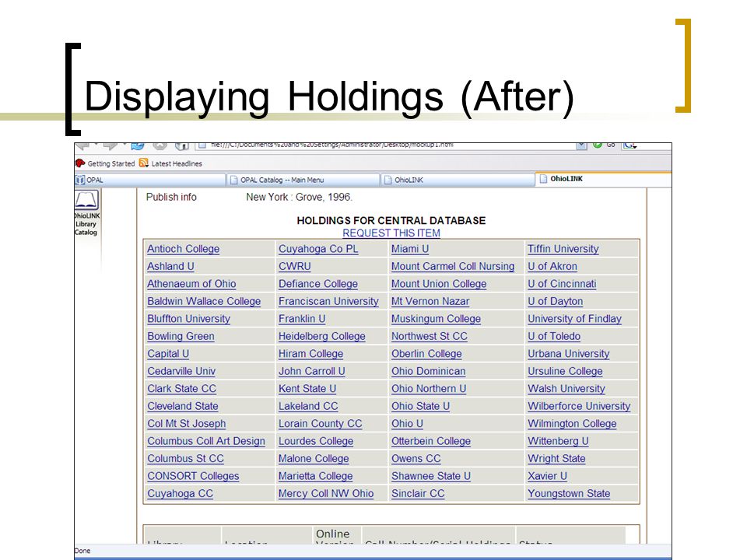The height and width of the screenshot is (560, 747).
Task: Open the Cedarville Univ link
Action: pos(181,372)
